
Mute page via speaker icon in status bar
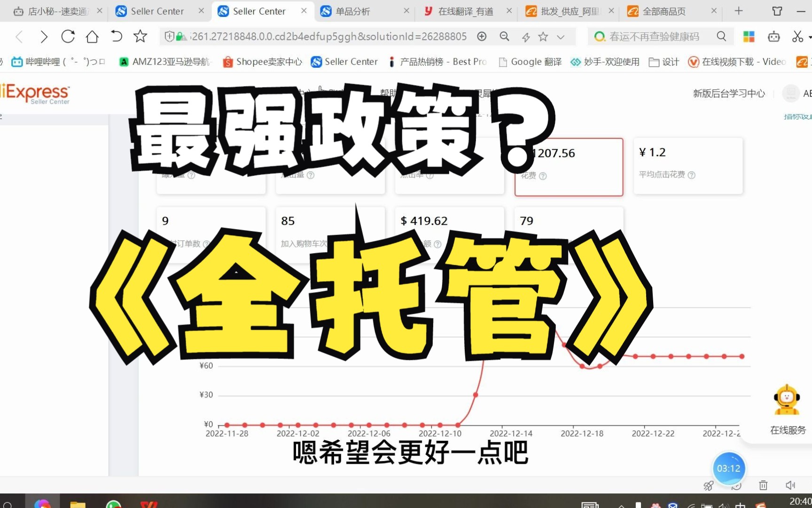pyautogui.click(x=790, y=485)
